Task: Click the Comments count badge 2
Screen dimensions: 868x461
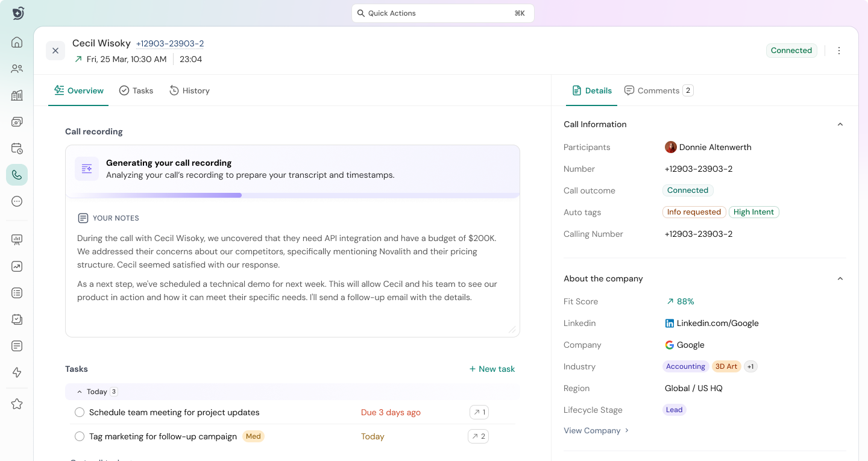Action: point(688,90)
